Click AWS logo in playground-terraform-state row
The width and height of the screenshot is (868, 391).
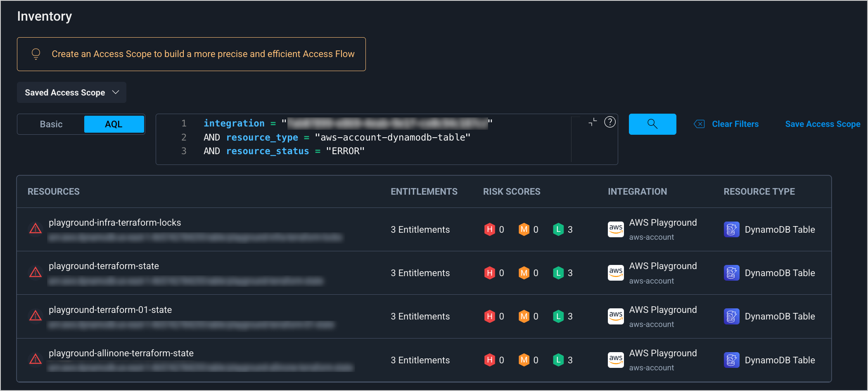pos(615,273)
